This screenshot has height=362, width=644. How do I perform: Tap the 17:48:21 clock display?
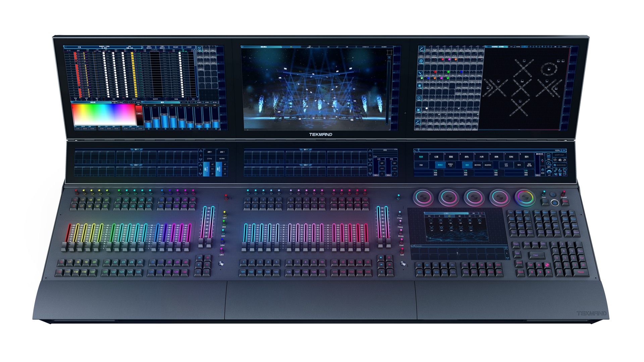point(559,160)
